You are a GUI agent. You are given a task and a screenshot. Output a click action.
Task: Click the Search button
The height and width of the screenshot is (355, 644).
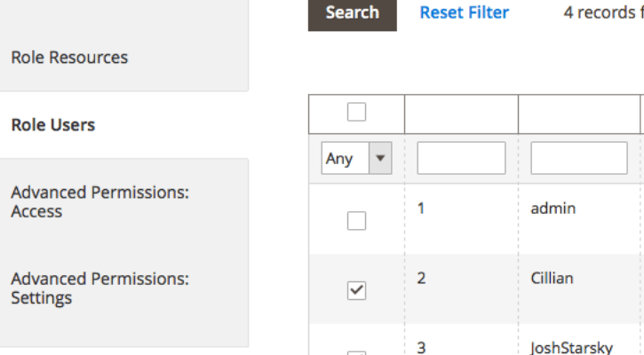coord(353,13)
